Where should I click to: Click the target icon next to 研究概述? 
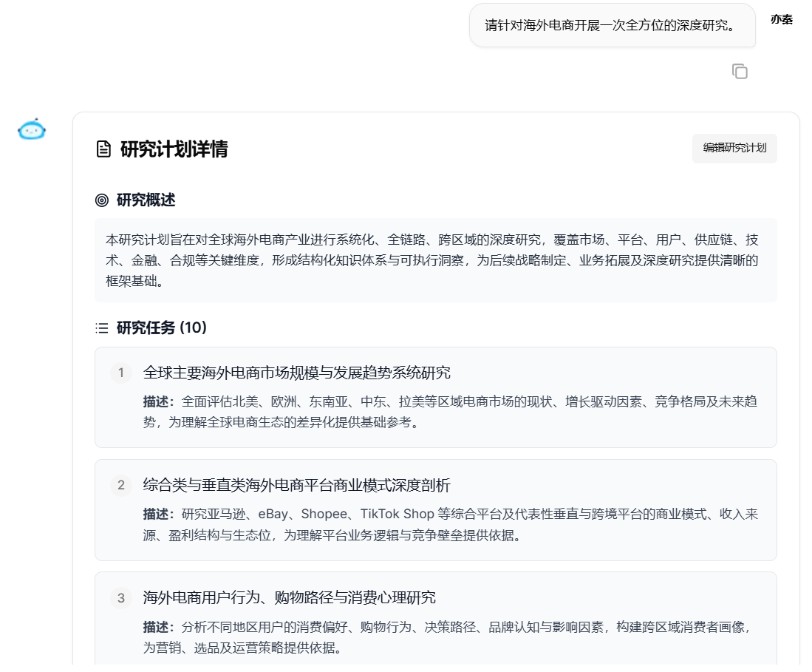point(102,200)
